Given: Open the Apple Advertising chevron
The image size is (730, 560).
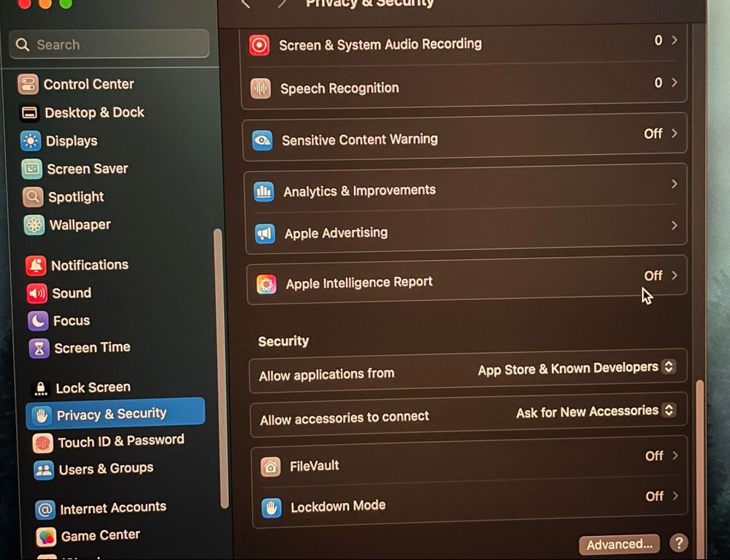Looking at the screenshot, I should 674,226.
